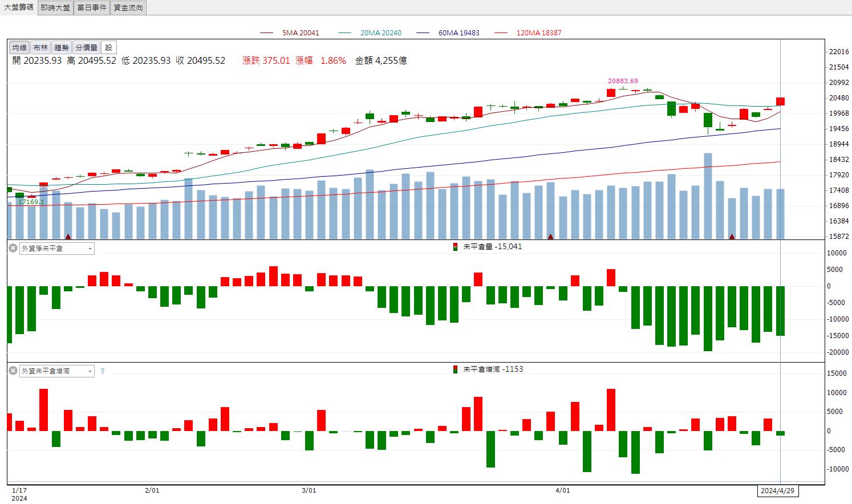Click the first red event triangle in January
852x504 pixels.
(x=68, y=236)
